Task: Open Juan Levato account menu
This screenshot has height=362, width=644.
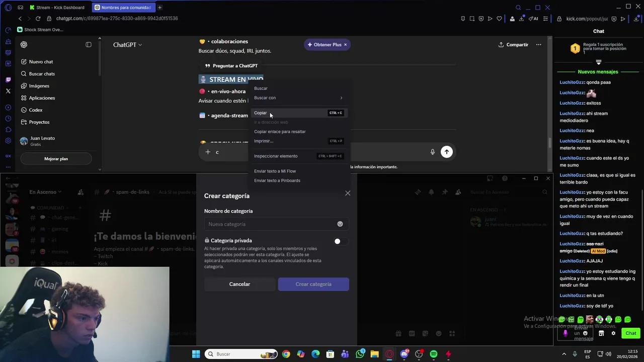Action: [55, 141]
